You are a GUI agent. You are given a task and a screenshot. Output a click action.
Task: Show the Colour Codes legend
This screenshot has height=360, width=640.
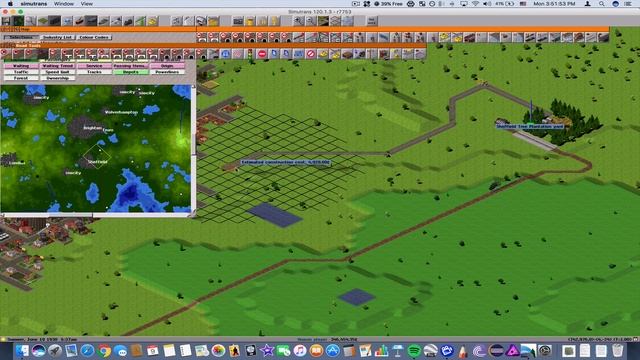[x=94, y=37]
